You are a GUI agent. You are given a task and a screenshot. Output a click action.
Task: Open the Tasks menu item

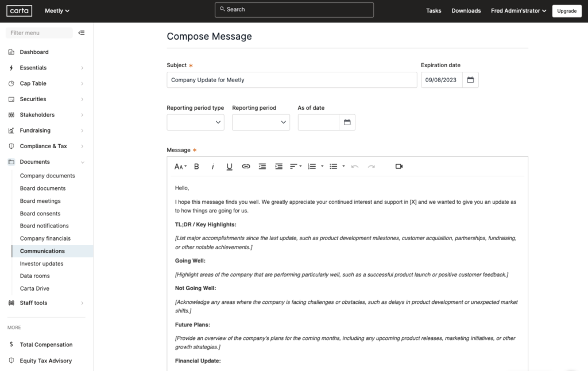(x=434, y=10)
